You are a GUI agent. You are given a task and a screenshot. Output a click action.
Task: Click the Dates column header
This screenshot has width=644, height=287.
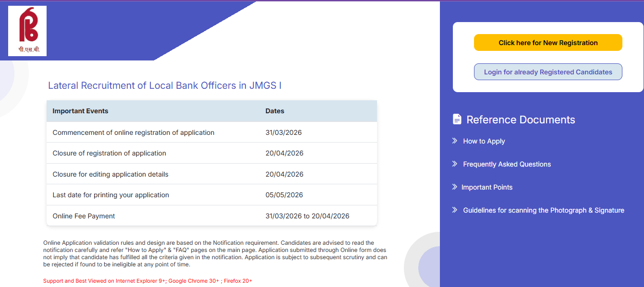[x=275, y=110]
